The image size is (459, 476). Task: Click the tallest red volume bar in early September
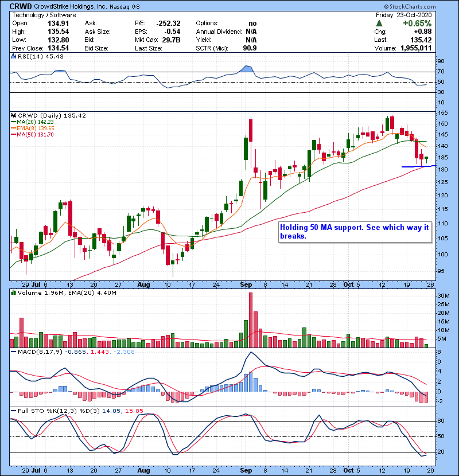[251, 320]
